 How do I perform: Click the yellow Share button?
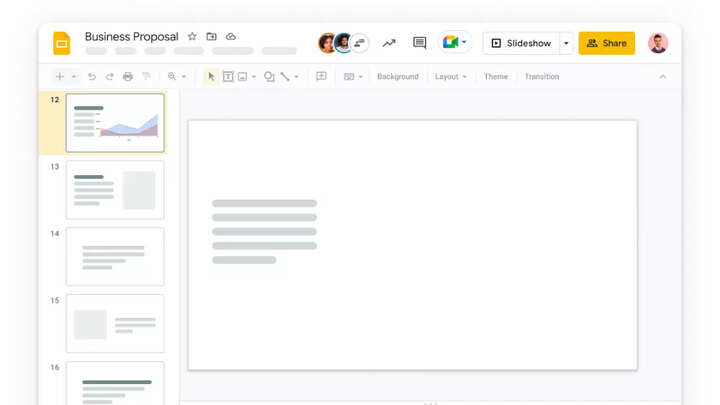click(606, 43)
